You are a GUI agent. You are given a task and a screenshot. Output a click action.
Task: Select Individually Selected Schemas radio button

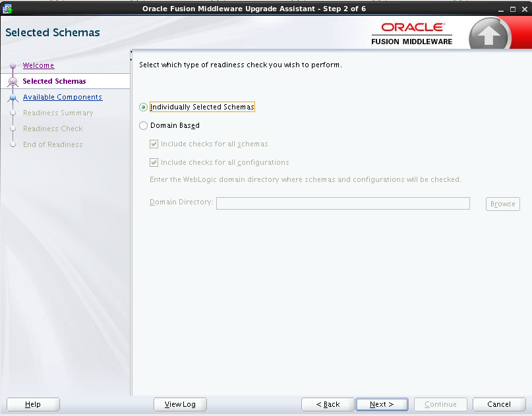143,107
